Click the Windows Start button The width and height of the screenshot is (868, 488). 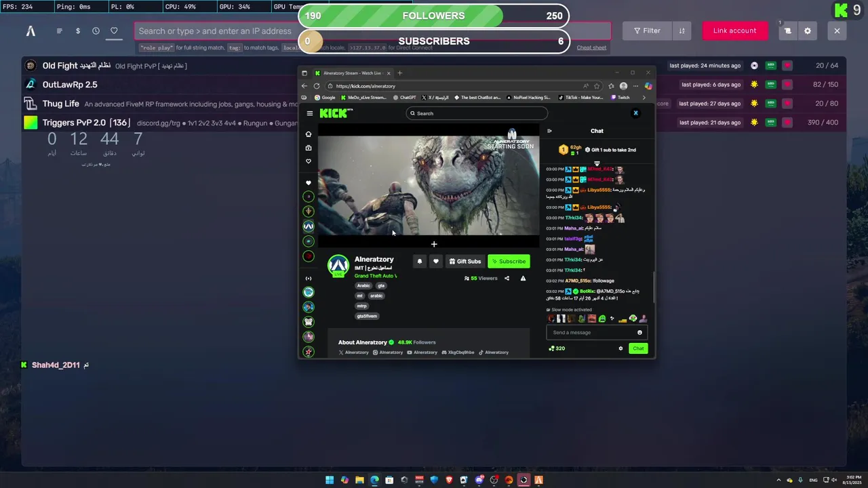click(330, 480)
